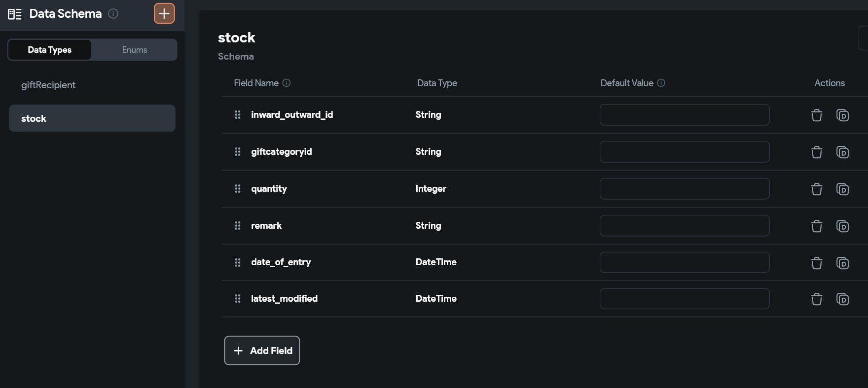Click DateTime type of latest_modified
Image resolution: width=868 pixels, height=388 pixels.
click(x=436, y=298)
